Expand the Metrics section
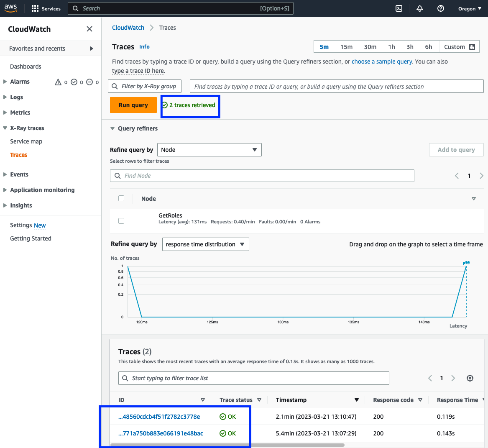Image resolution: width=488 pixels, height=448 pixels. click(x=5, y=113)
